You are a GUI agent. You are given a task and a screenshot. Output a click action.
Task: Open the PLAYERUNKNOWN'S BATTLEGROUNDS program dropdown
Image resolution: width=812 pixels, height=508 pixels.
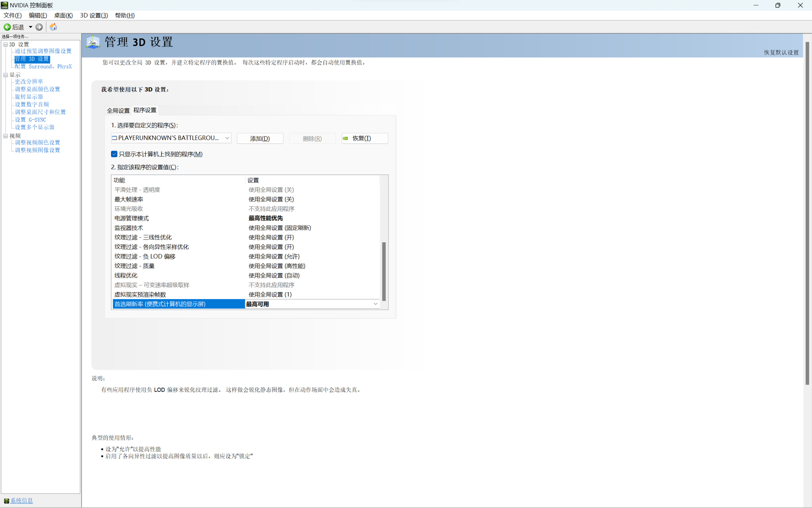(x=171, y=138)
